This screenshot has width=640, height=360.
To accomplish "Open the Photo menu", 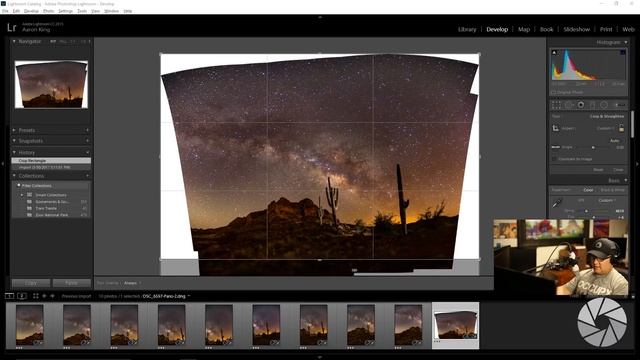I will (x=48, y=11).
